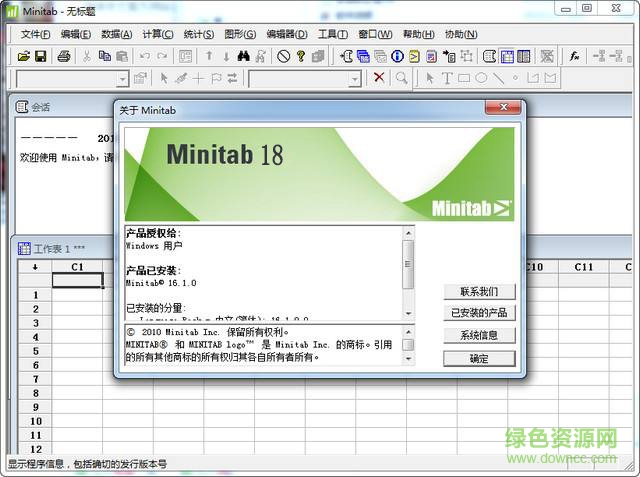640x477 pixels.
Task: Click the fx Assign Formula icon
Action: (575, 56)
